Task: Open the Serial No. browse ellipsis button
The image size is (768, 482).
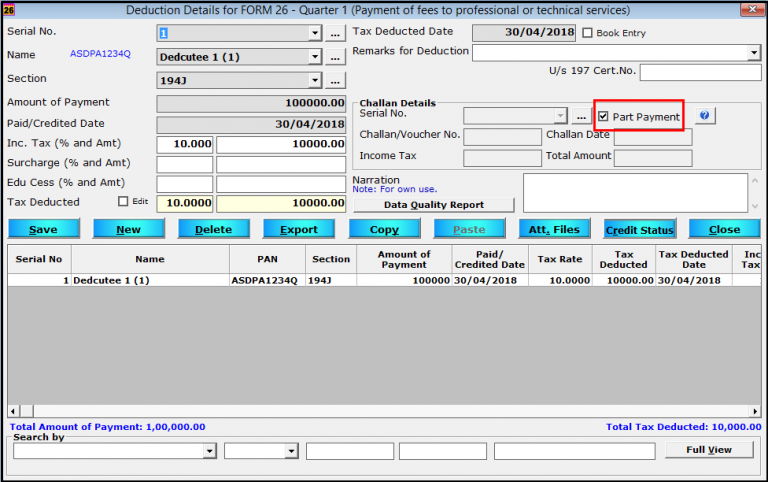Action: click(x=335, y=33)
